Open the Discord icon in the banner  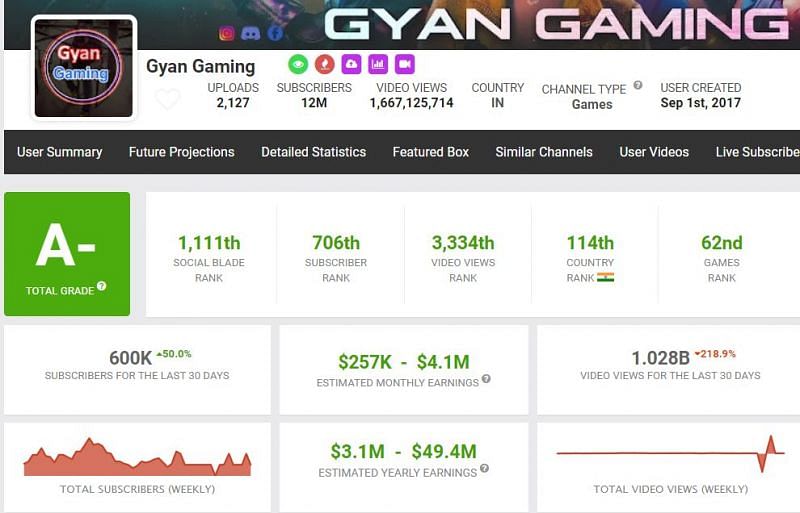click(251, 34)
